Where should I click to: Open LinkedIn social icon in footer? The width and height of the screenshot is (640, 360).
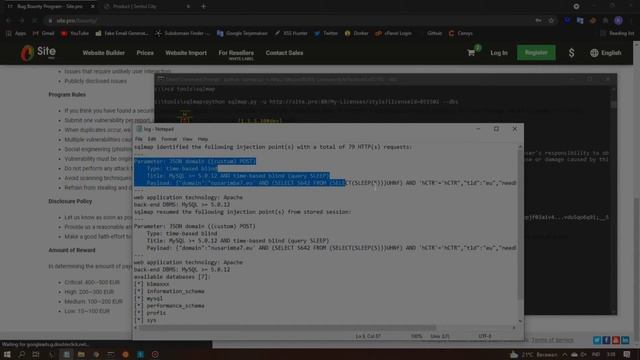[x=625, y=340]
